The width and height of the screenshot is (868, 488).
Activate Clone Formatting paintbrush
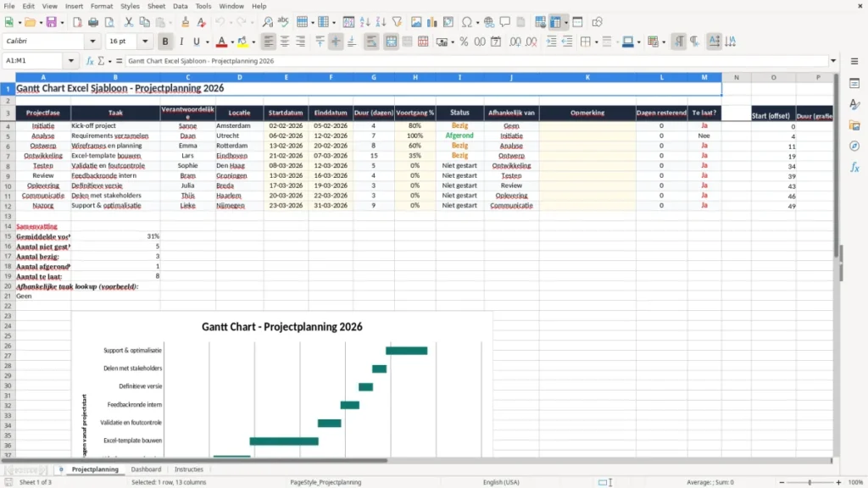coord(185,22)
